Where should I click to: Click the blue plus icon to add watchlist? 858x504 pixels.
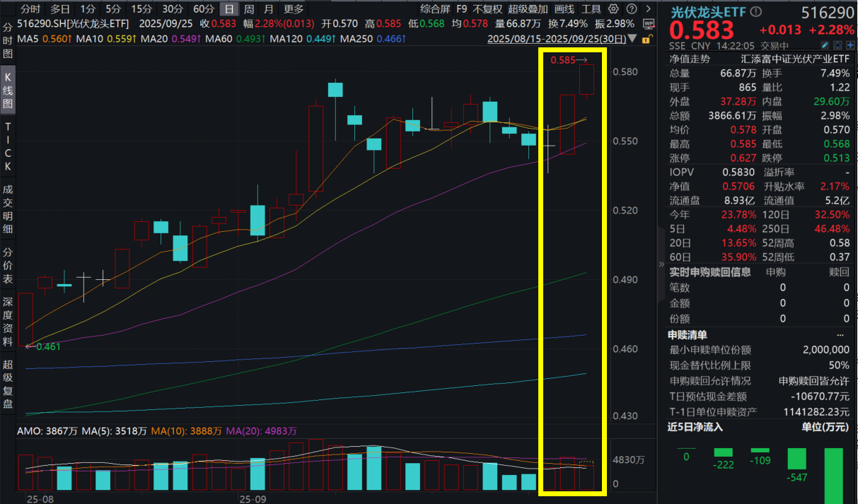click(x=850, y=45)
